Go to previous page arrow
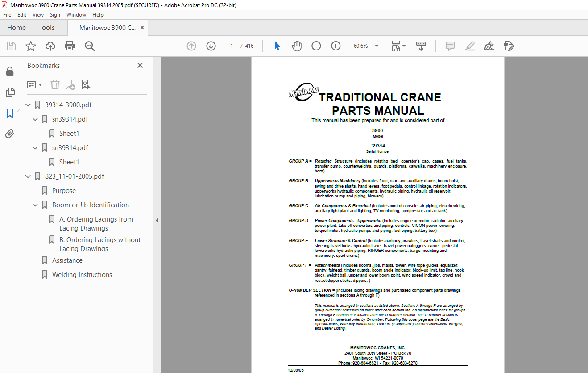This screenshot has width=588, height=373. pyautogui.click(x=191, y=46)
